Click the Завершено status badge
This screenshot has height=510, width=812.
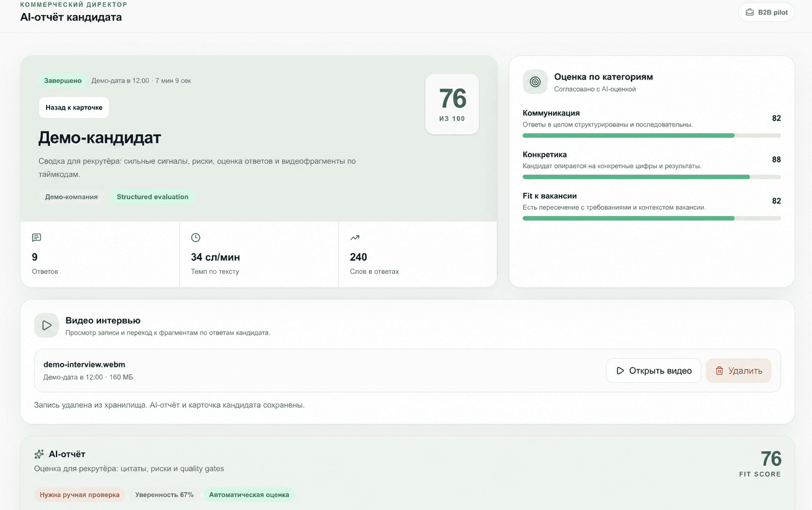[63, 81]
